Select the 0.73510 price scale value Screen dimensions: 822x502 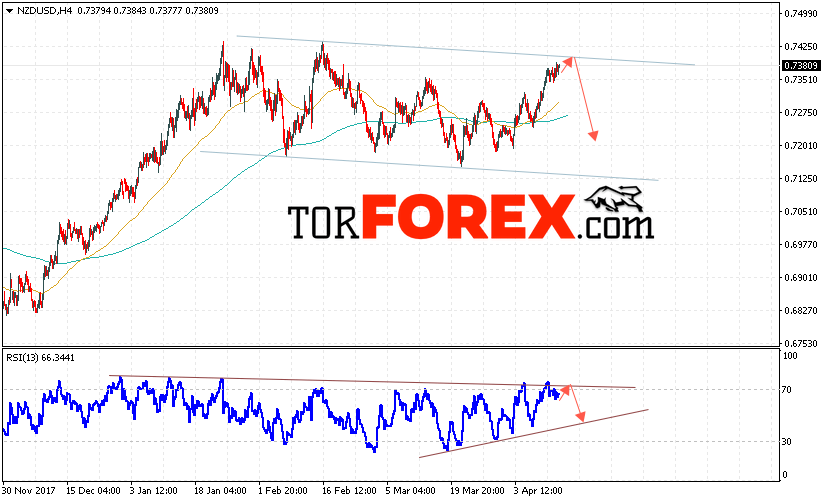click(801, 80)
